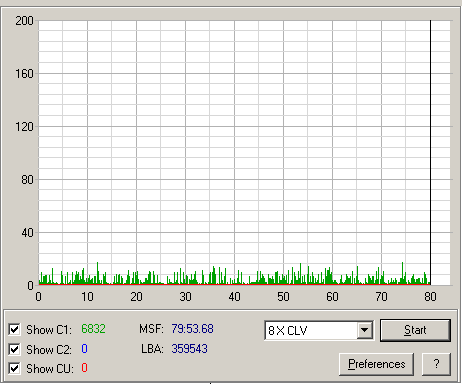This screenshot has width=462, height=384.
Task: Click the blue C2 error count value
Action: point(84,349)
